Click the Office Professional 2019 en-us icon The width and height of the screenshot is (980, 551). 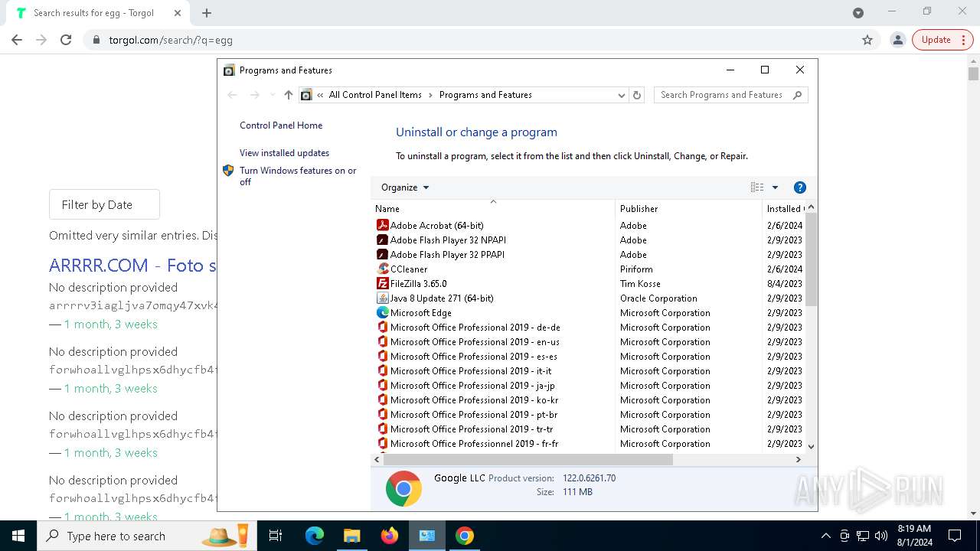383,342
